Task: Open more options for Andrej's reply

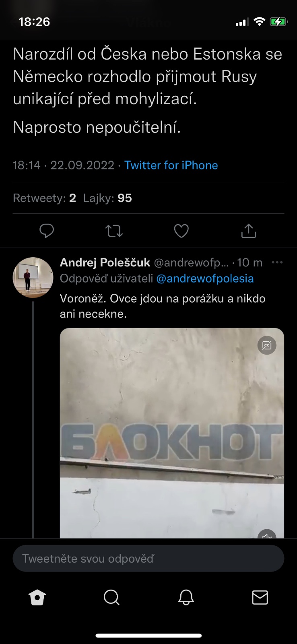Action: (277, 262)
